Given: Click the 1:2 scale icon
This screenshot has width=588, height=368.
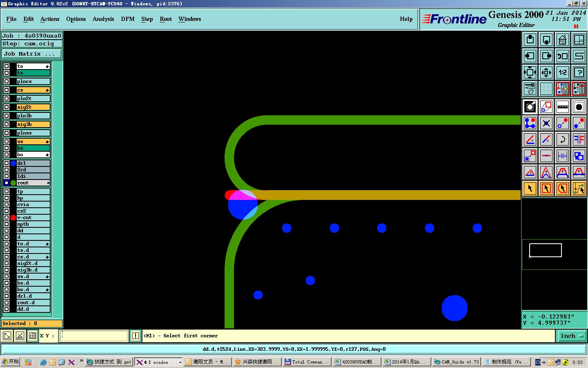Looking at the screenshot, I should click(x=563, y=72).
